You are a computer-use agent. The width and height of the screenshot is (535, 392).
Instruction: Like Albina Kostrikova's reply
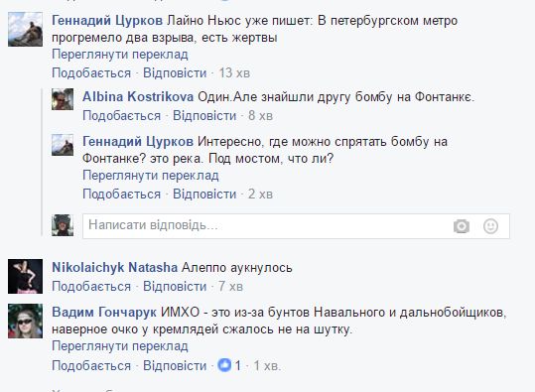(x=121, y=116)
